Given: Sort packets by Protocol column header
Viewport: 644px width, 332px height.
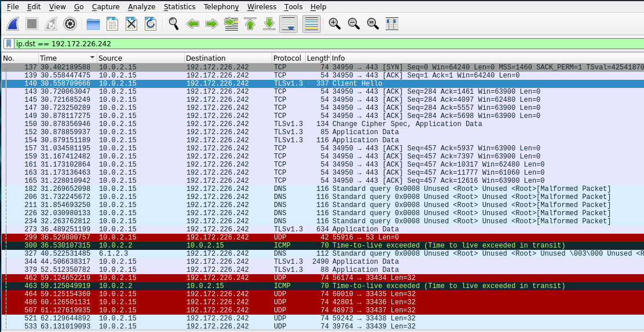Looking at the screenshot, I should (x=289, y=58).
